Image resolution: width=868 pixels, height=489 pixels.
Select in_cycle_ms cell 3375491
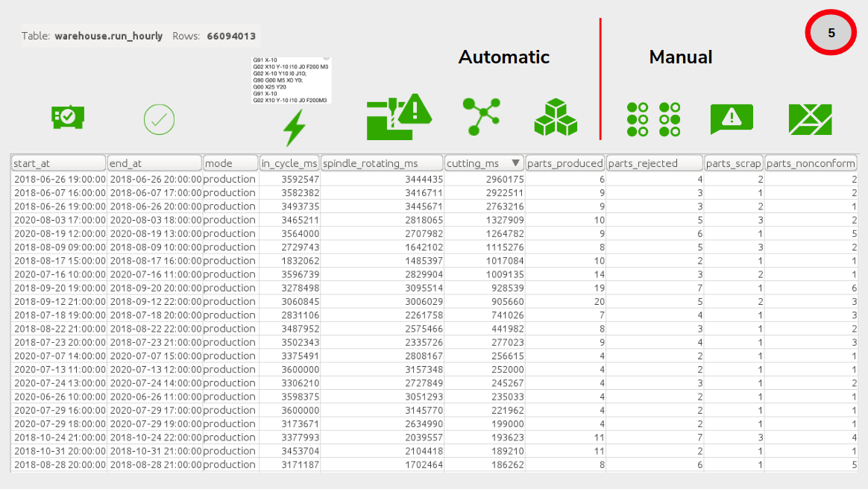click(289, 356)
